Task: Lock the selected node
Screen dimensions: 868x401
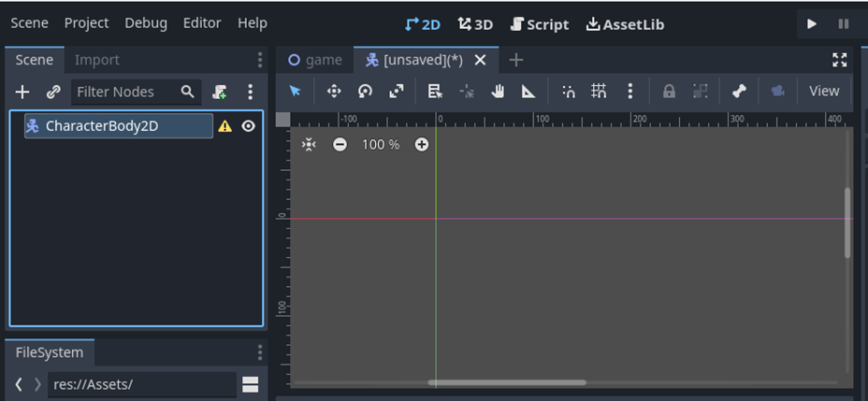Action: (x=669, y=92)
